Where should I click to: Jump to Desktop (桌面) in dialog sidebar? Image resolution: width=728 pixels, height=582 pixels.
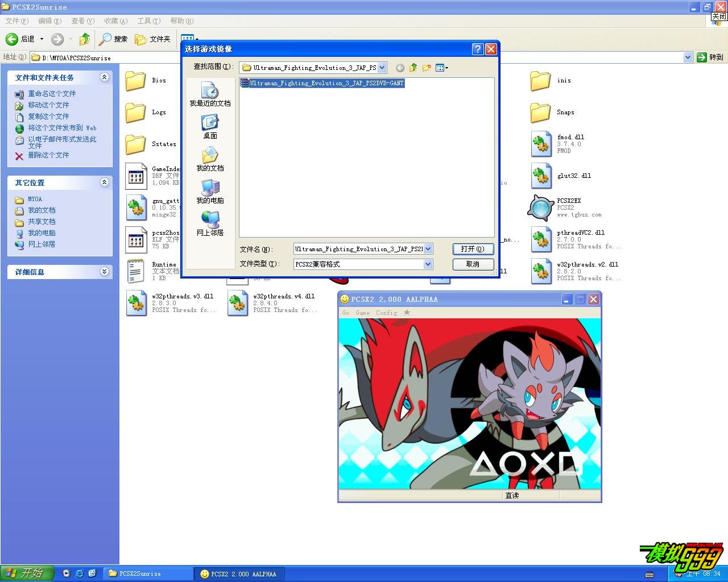(x=210, y=127)
